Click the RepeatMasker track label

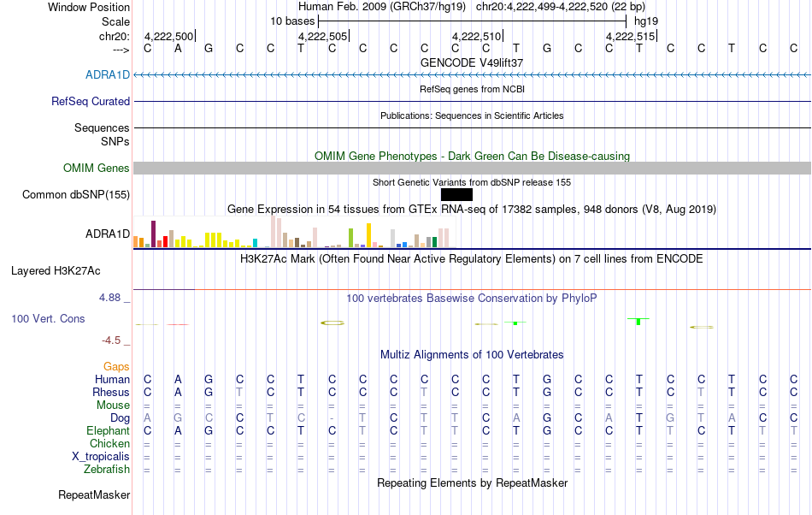[x=94, y=494]
